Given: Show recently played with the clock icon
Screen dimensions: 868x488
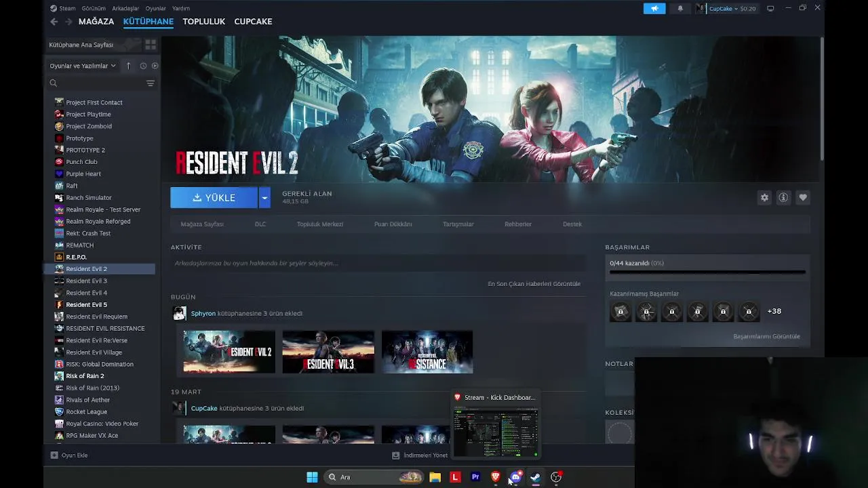Looking at the screenshot, I should click(x=143, y=66).
